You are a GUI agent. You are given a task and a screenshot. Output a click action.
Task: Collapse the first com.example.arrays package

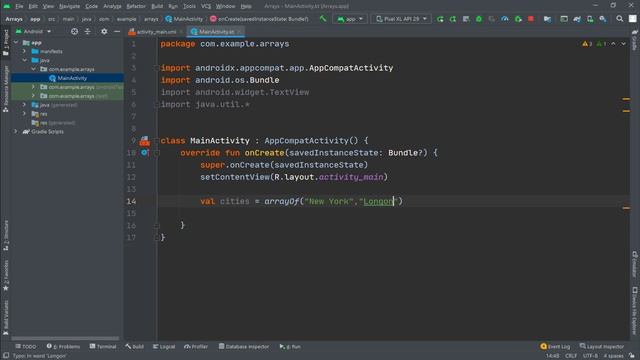33,69
